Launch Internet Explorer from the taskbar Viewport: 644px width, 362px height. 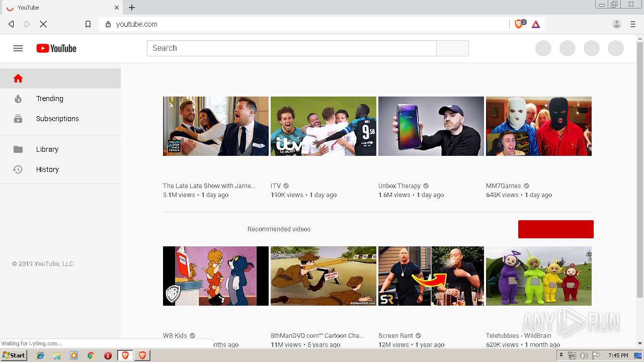click(x=40, y=355)
